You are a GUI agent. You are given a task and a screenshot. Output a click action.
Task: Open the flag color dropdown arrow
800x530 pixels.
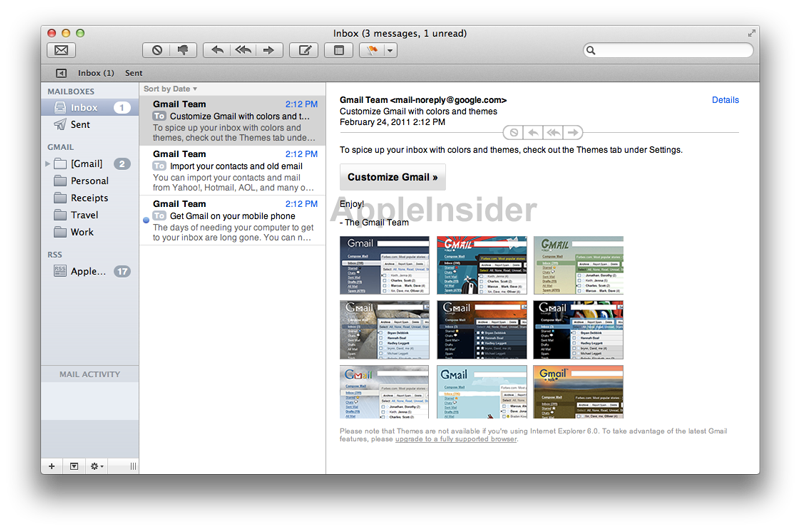pos(390,50)
